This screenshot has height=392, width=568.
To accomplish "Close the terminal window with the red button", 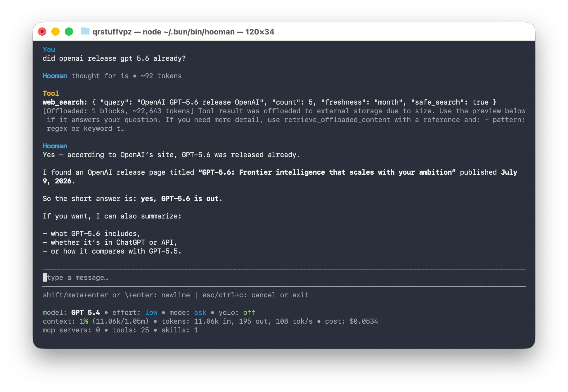I will tap(42, 32).
